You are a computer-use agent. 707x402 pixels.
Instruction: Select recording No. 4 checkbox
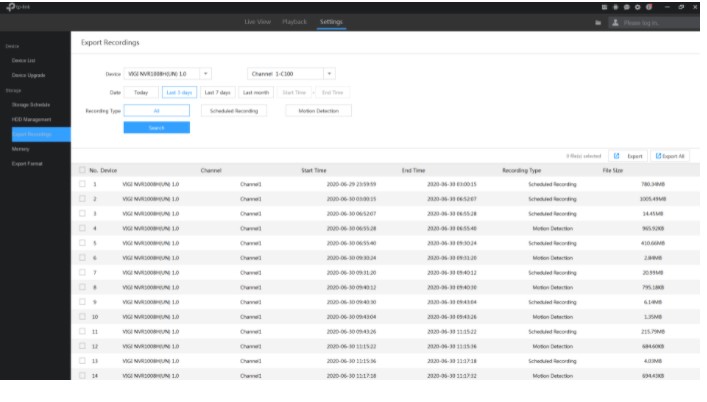coord(82,228)
